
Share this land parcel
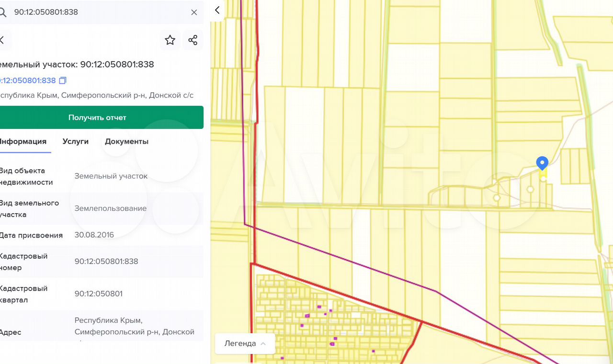193,40
